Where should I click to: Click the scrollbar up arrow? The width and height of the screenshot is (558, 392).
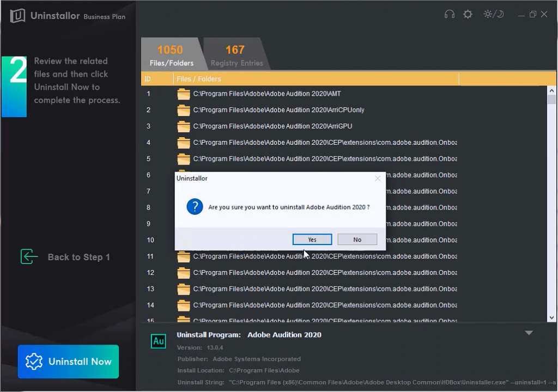click(x=551, y=90)
